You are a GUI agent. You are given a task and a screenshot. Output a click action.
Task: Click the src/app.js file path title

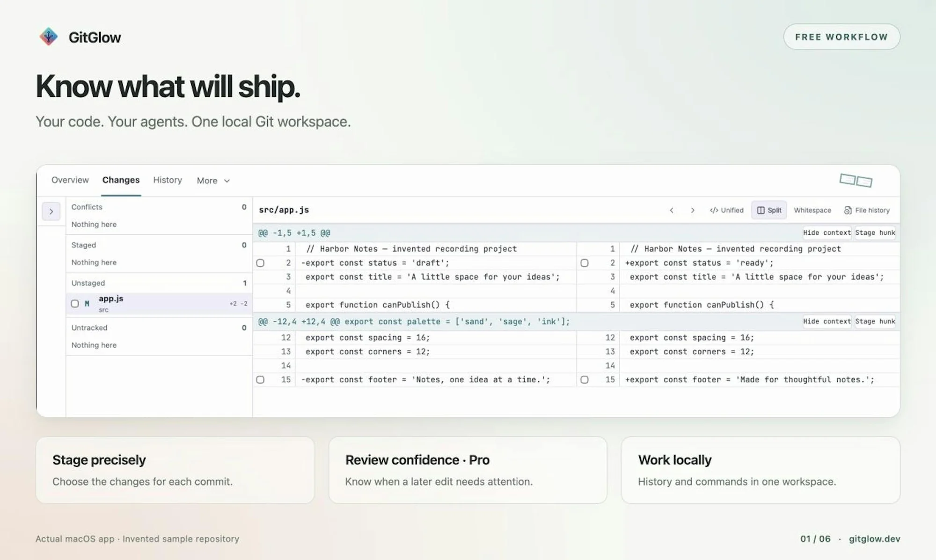coord(284,210)
